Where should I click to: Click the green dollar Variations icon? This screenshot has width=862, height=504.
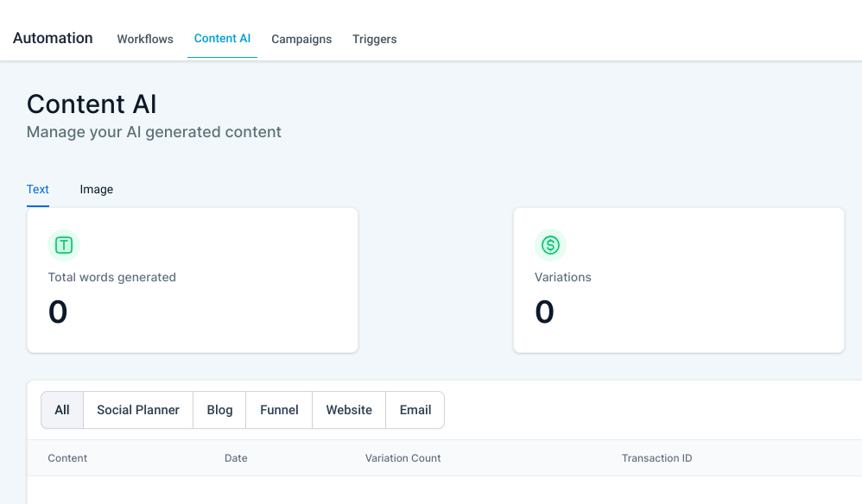tap(550, 245)
